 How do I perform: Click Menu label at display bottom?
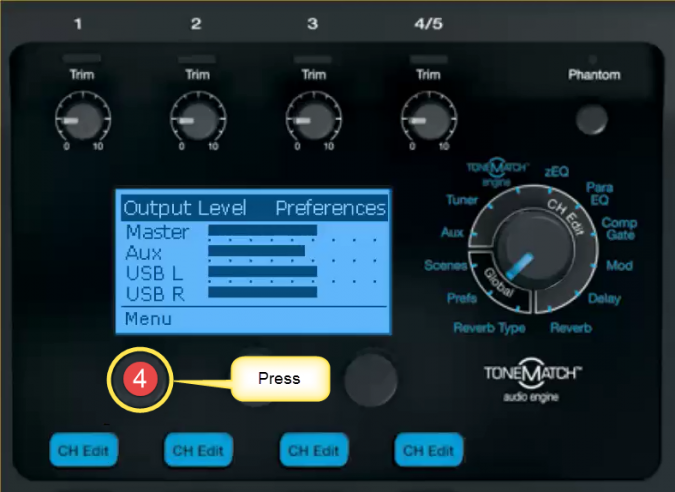pyautogui.click(x=148, y=319)
